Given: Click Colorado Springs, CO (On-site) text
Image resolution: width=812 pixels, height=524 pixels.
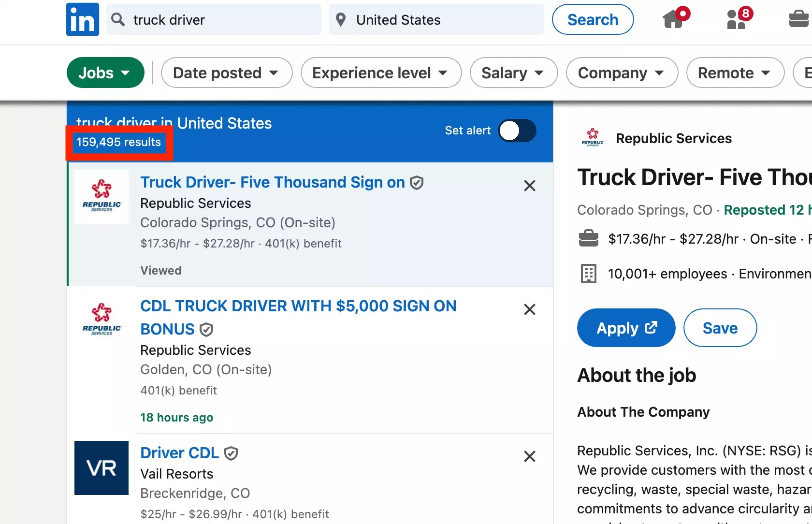Looking at the screenshot, I should (x=238, y=222).
